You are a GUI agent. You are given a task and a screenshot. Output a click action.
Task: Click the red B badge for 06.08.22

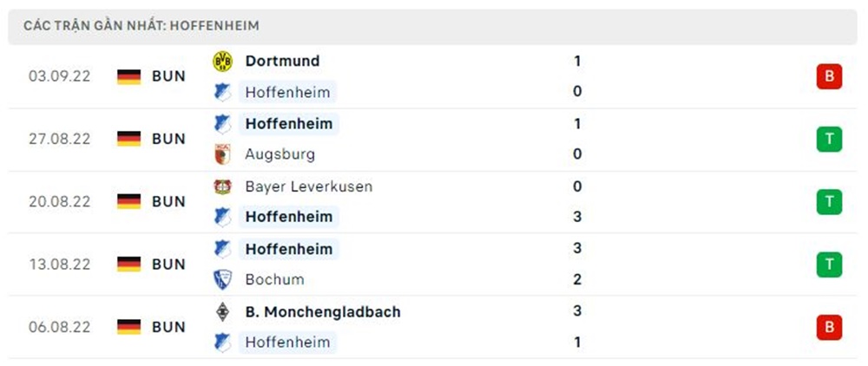pos(829,327)
